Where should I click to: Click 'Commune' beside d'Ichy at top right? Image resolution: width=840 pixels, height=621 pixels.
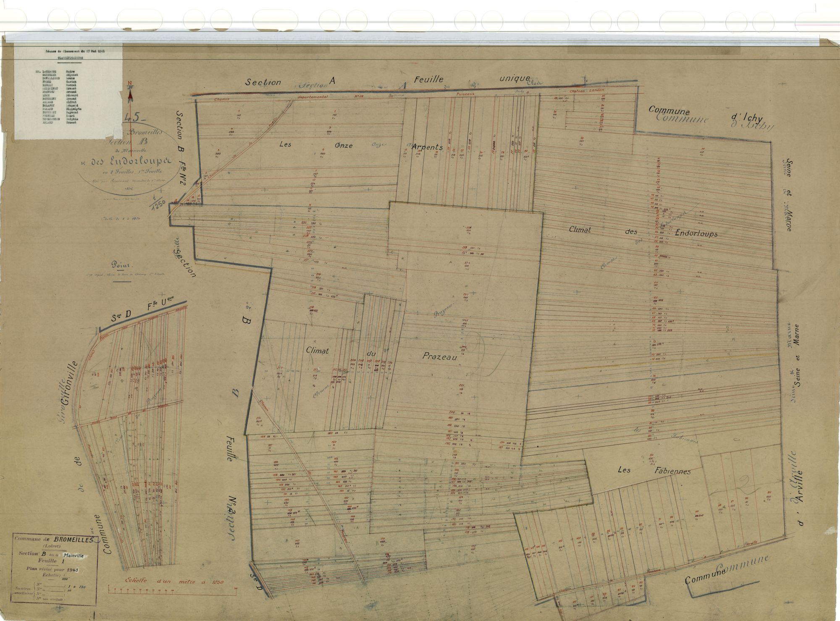coord(669,110)
